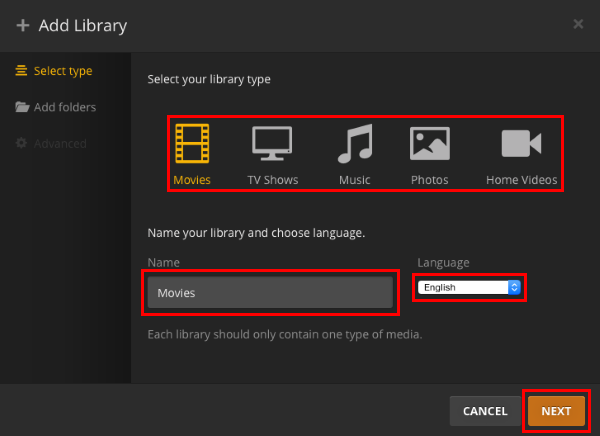Click the NEXT button
600x436 pixels.
click(x=556, y=411)
